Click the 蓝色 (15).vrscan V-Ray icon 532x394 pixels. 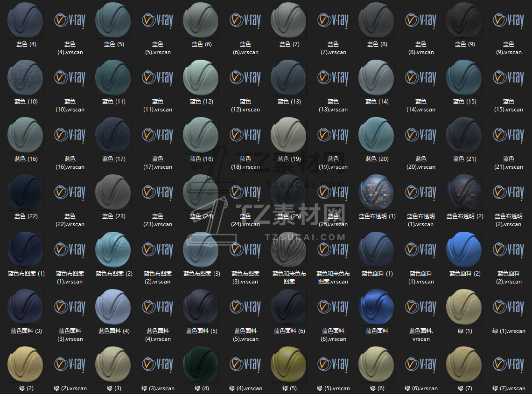click(509, 78)
